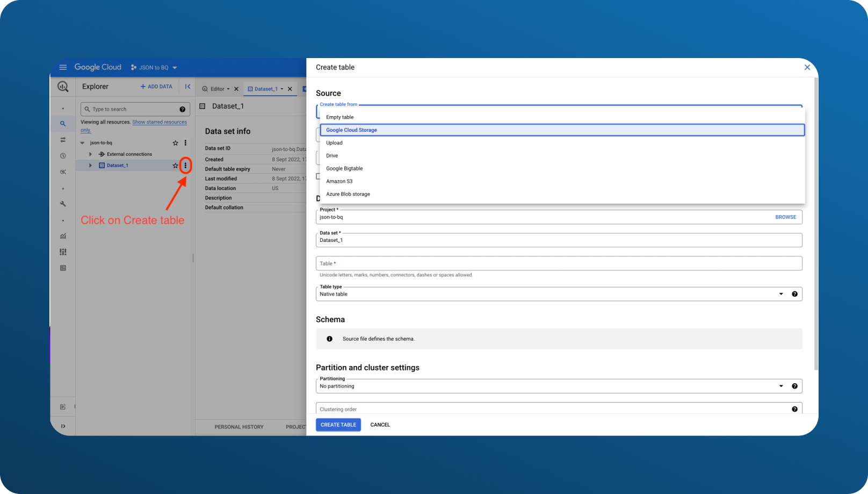Open the Personal History tab
The image size is (868, 494).
[x=239, y=427]
